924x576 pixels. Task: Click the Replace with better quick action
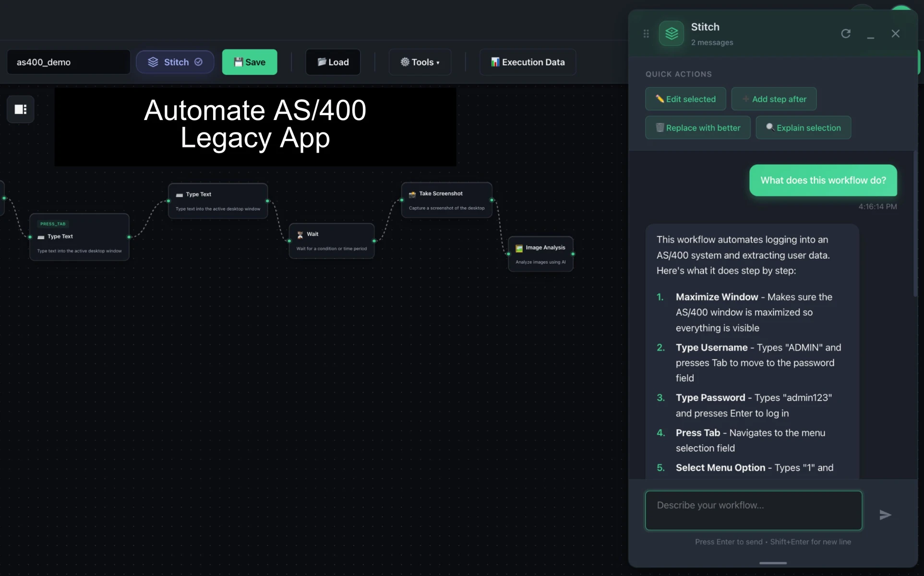coord(698,128)
